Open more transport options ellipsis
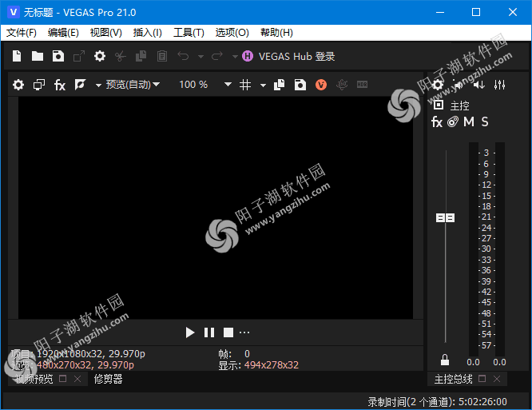Viewport: 532px width, 410px height. click(x=244, y=332)
